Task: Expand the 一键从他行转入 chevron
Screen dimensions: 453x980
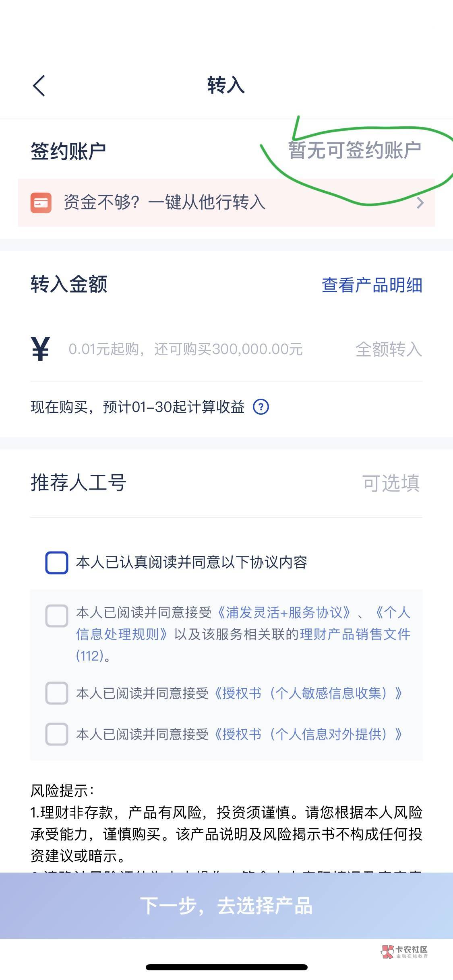Action: [x=420, y=203]
